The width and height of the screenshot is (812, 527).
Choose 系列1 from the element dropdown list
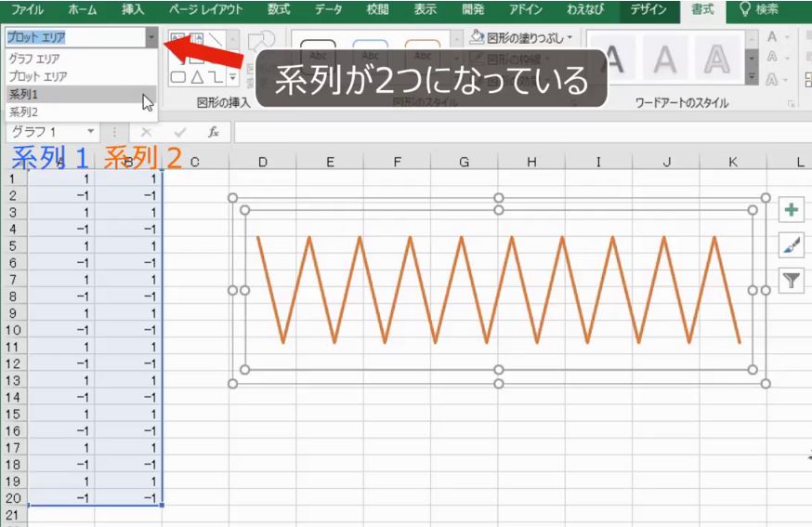point(81,94)
